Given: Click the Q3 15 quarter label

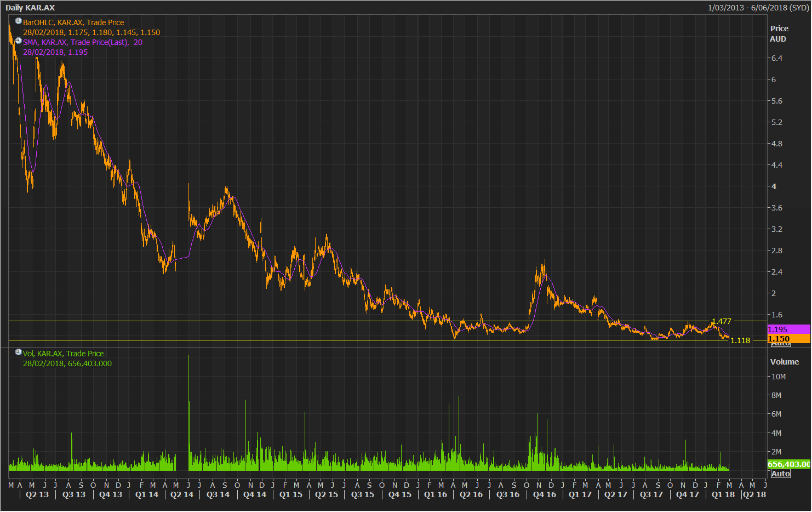Looking at the screenshot, I should pos(363,494).
